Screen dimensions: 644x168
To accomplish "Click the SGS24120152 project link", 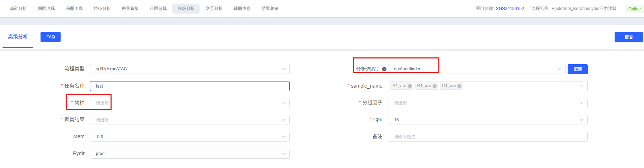I will coord(510,9).
